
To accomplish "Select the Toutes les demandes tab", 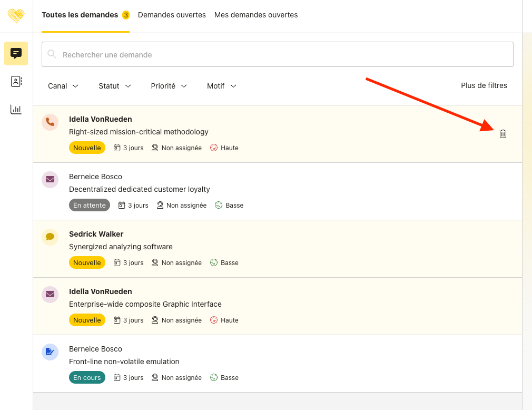I will 80,15.
